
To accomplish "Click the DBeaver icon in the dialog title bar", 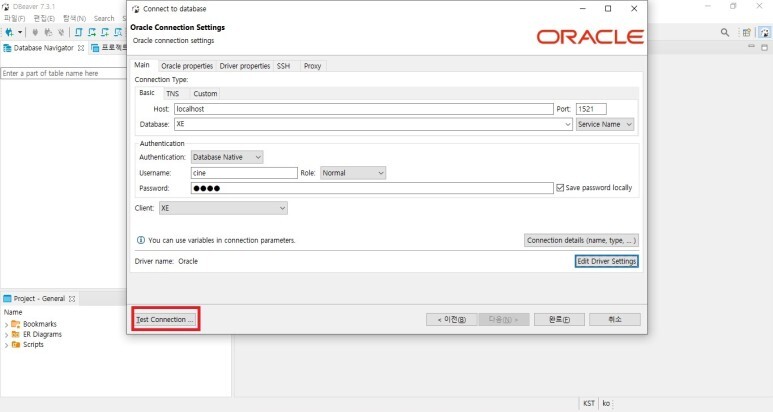I will coord(136,9).
